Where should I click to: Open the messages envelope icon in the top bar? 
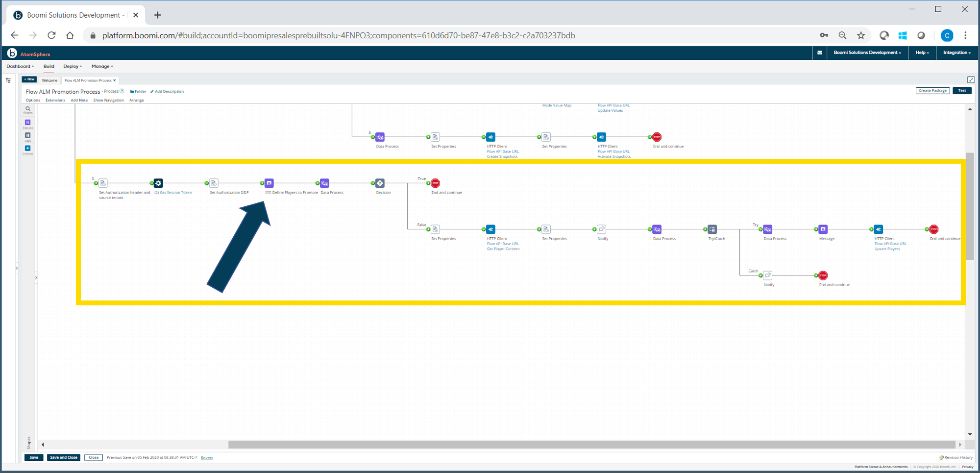click(x=820, y=52)
